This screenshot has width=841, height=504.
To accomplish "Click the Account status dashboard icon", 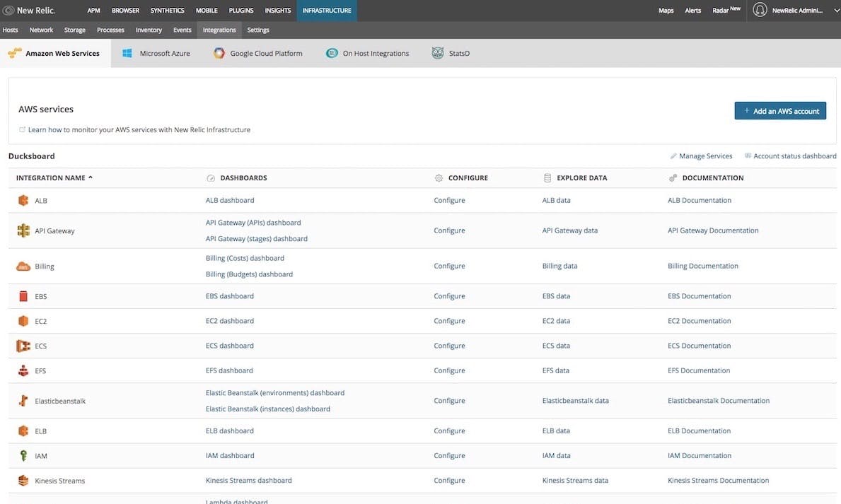I will 748,156.
